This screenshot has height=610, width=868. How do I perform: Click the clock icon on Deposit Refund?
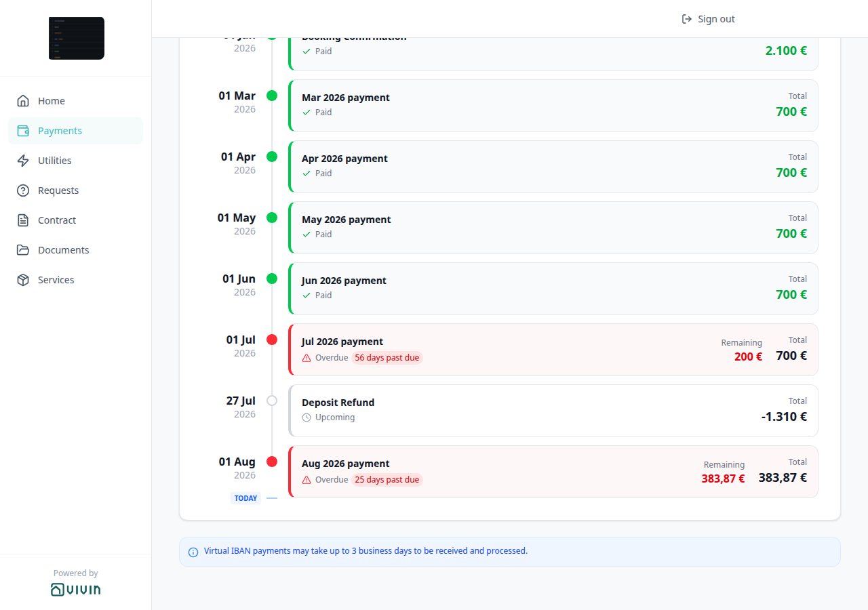coord(307,418)
